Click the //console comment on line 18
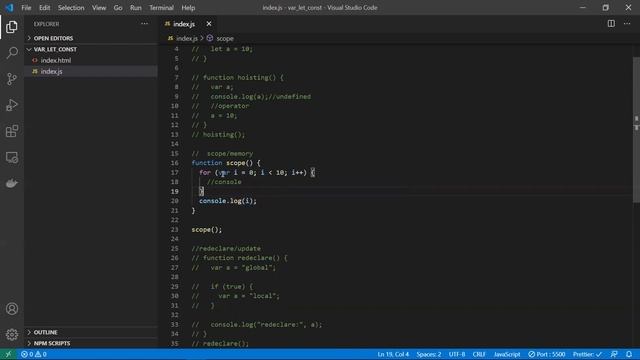 pos(224,182)
